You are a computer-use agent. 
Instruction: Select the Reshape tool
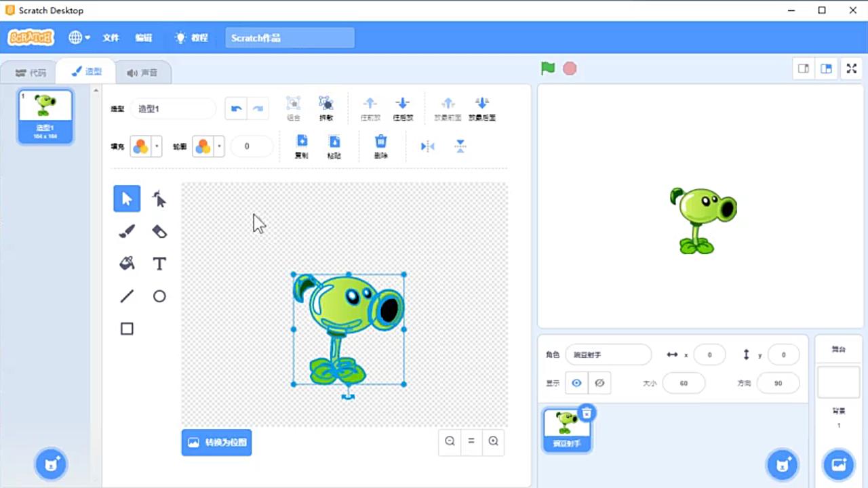click(x=159, y=199)
